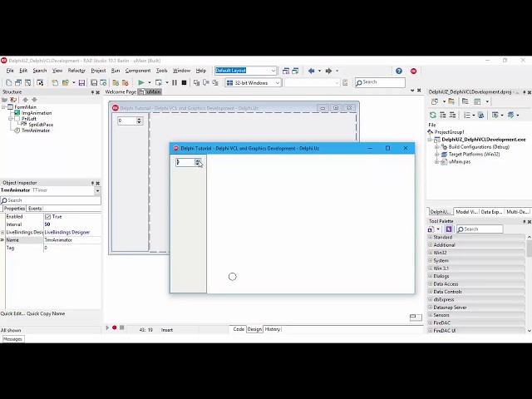This screenshot has width=532, height=399.
Task: Click the green Run button in the toolbar
Action: click(x=141, y=82)
